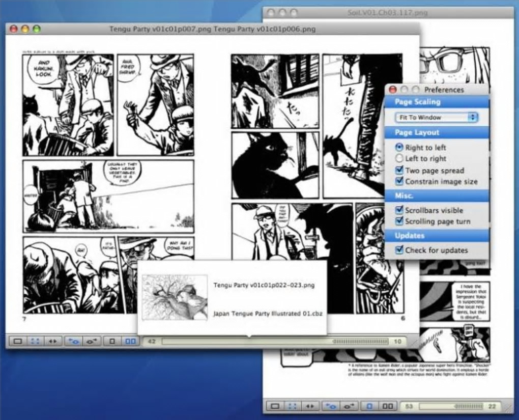Click page progress slider in Tengu Party window
Image resolution: width=519 pixels, height=420 pixels.
coord(275,341)
